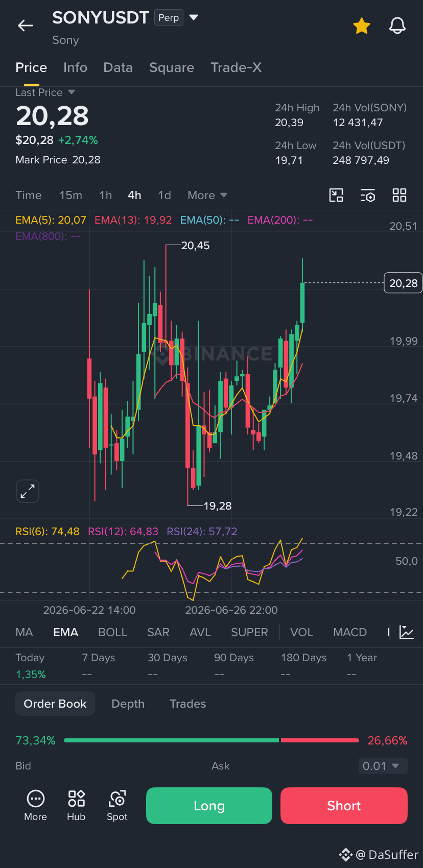The width and height of the screenshot is (423, 868).
Task: Toggle the favorite star for SONYUSDT
Action: pos(362,26)
